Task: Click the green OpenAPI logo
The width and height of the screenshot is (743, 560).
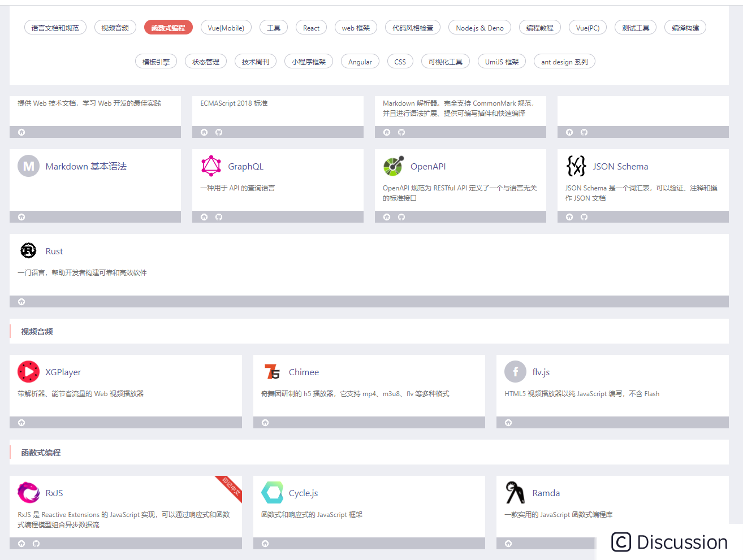Action: (394, 166)
